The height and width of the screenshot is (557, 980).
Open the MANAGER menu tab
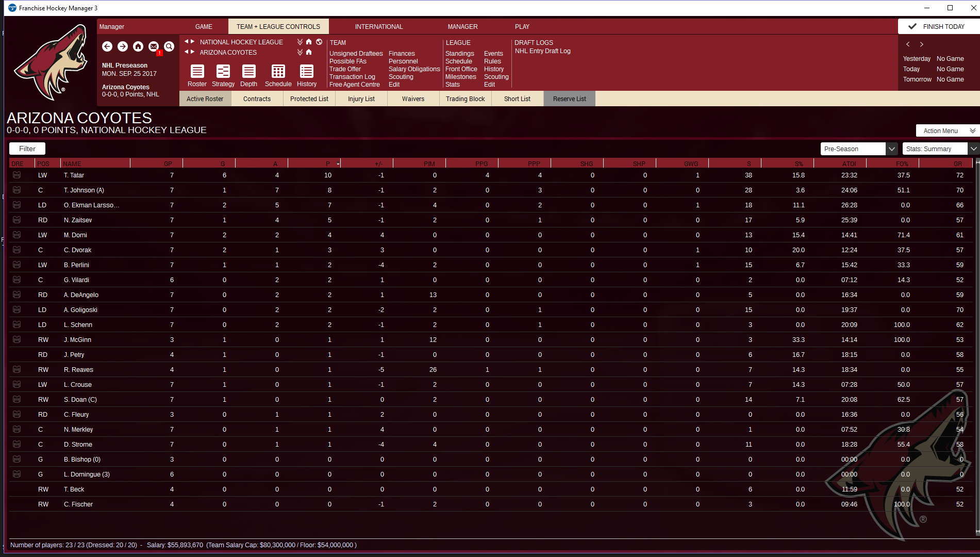click(462, 27)
